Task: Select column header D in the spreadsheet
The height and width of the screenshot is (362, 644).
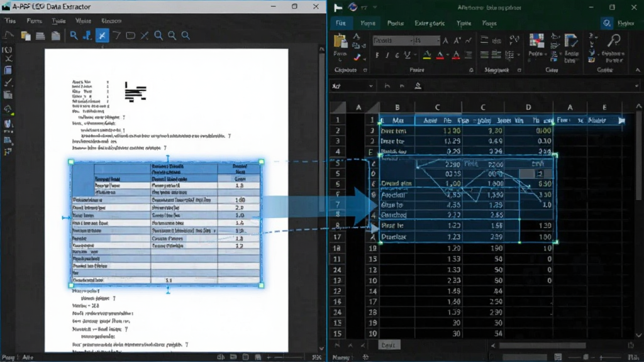Action: pos(528,107)
